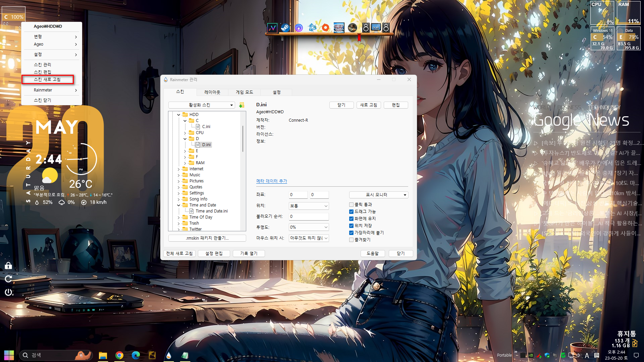This screenshot has width=644, height=362.
Task: Open Ubisoft Connect icon on the shelf
Action: point(299,28)
